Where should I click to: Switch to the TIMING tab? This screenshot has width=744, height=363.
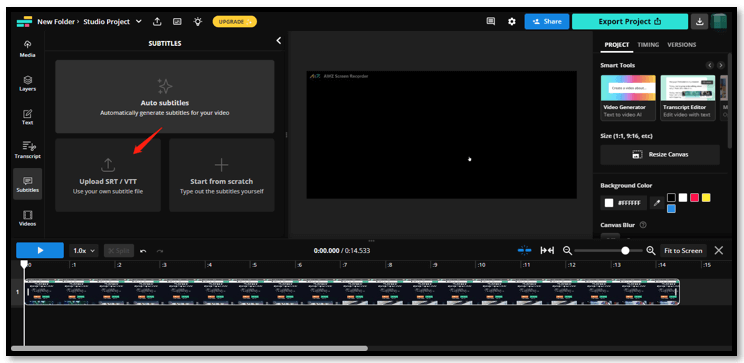point(648,45)
